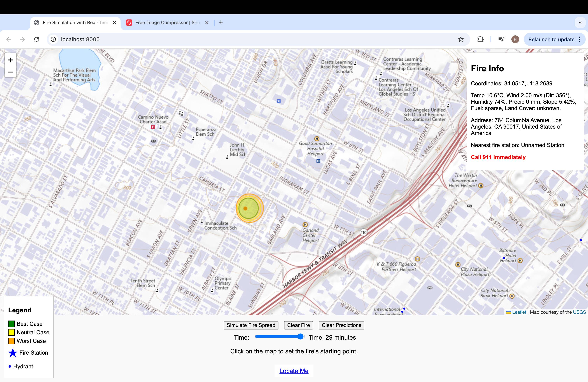Click Clear Predictions button

pos(341,325)
